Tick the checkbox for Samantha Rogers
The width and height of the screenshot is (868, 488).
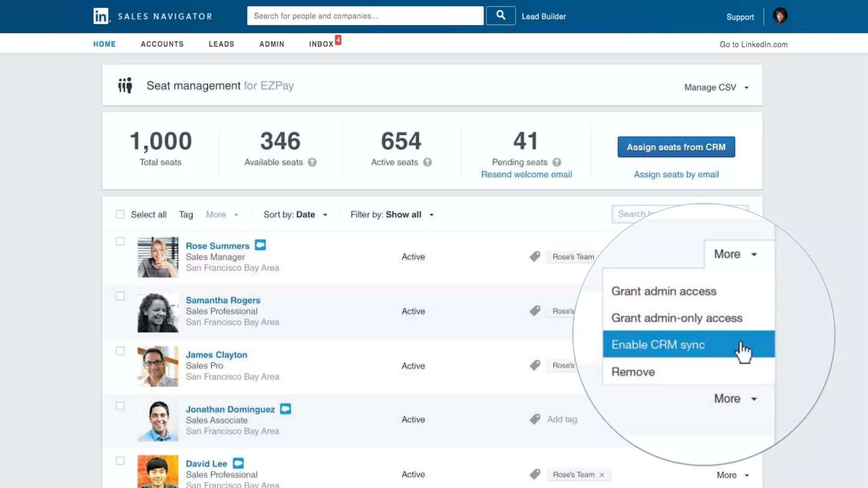[120, 296]
